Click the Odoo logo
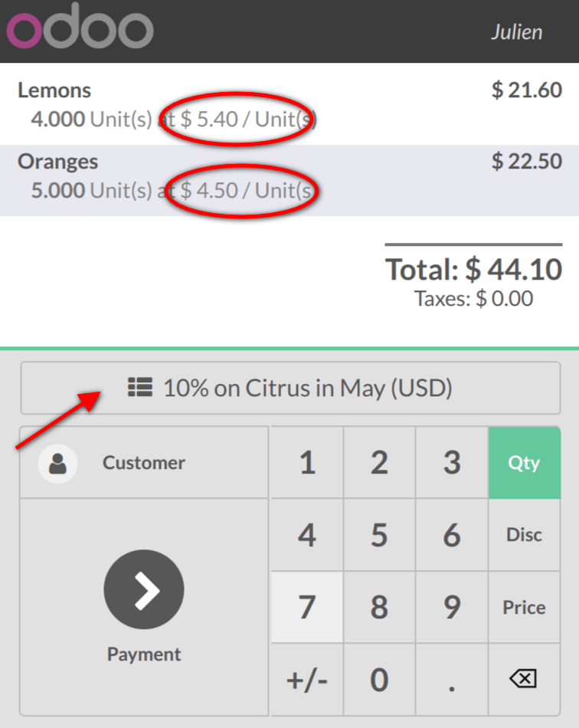 [80, 31]
